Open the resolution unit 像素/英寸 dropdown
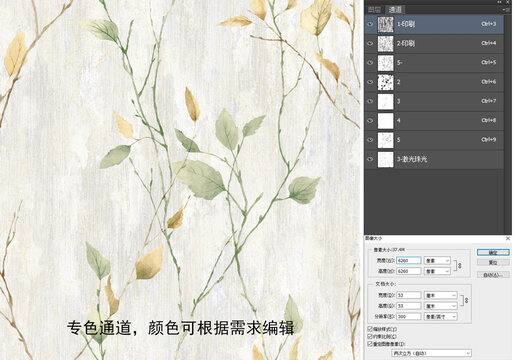The height and width of the screenshot is (360, 515). [440, 316]
